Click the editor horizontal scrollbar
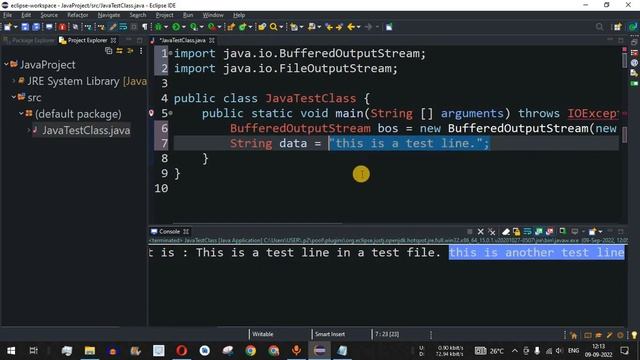 pyautogui.click(x=258, y=223)
